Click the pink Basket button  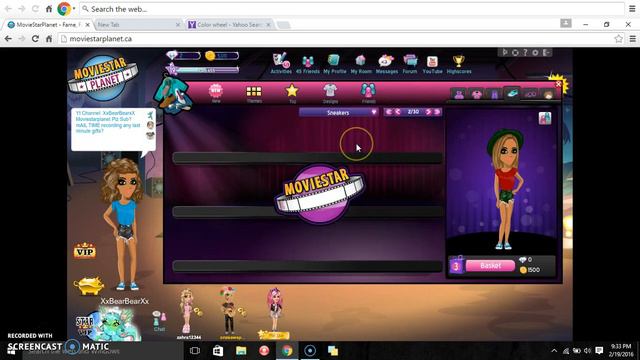click(490, 266)
